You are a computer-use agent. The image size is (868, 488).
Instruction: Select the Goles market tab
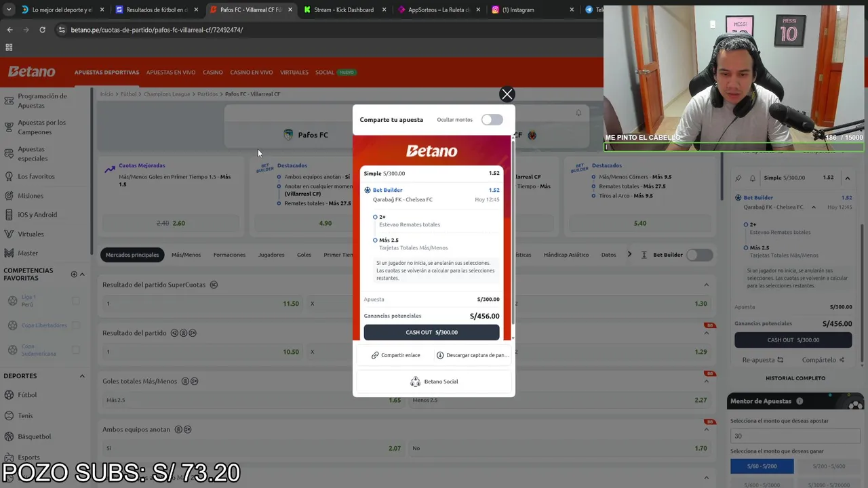[x=304, y=255]
